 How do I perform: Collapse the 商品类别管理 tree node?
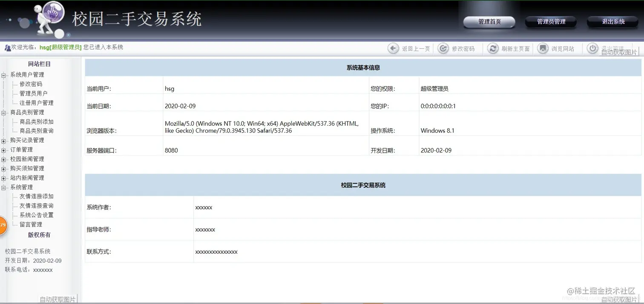pyautogui.click(x=3, y=113)
